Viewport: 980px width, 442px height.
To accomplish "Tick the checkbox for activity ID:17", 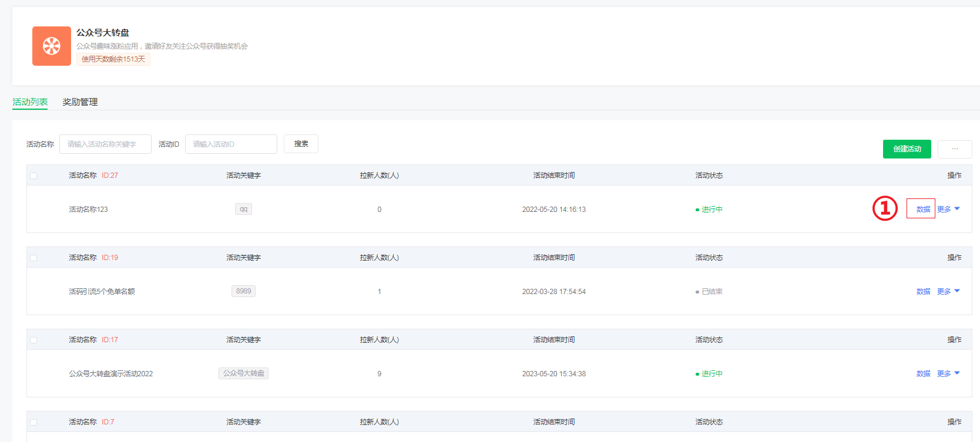I will (33, 340).
